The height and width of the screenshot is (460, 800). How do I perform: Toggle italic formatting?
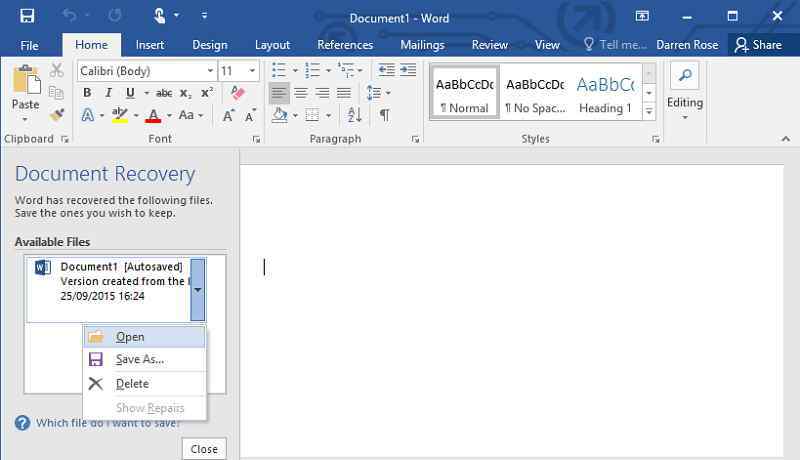[108, 93]
